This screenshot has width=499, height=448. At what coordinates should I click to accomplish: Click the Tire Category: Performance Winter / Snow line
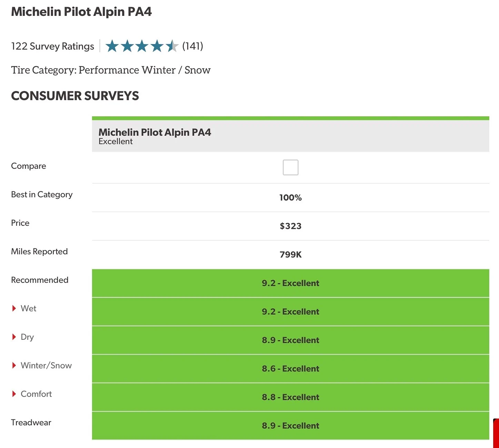click(111, 70)
